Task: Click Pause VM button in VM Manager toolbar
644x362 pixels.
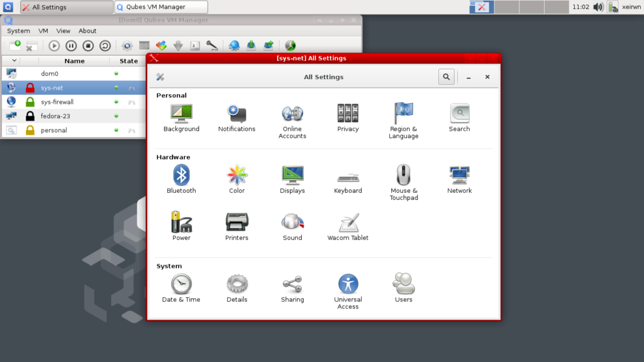Action: click(x=71, y=45)
